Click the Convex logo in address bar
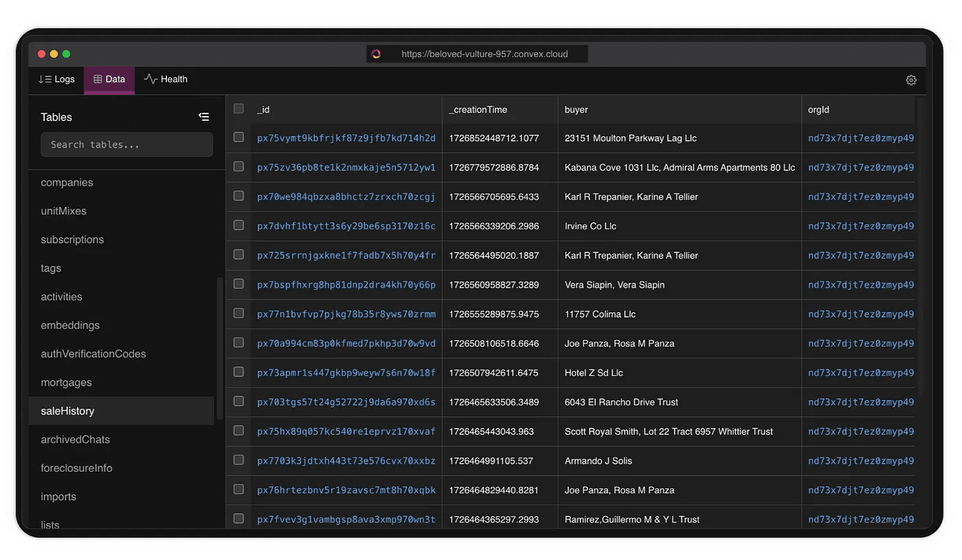Viewport: 962px width, 560px height. (376, 54)
